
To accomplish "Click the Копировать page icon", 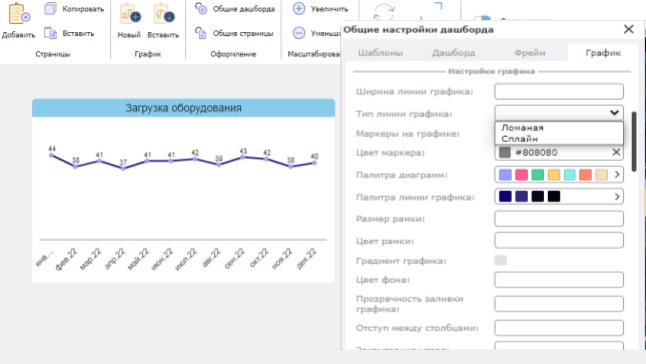I will 50,9.
